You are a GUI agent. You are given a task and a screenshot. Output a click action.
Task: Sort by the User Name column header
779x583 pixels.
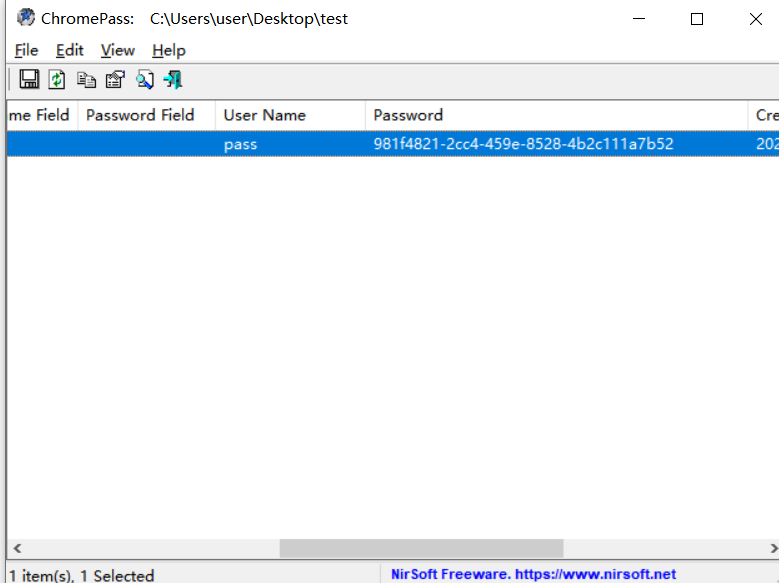[264, 115]
